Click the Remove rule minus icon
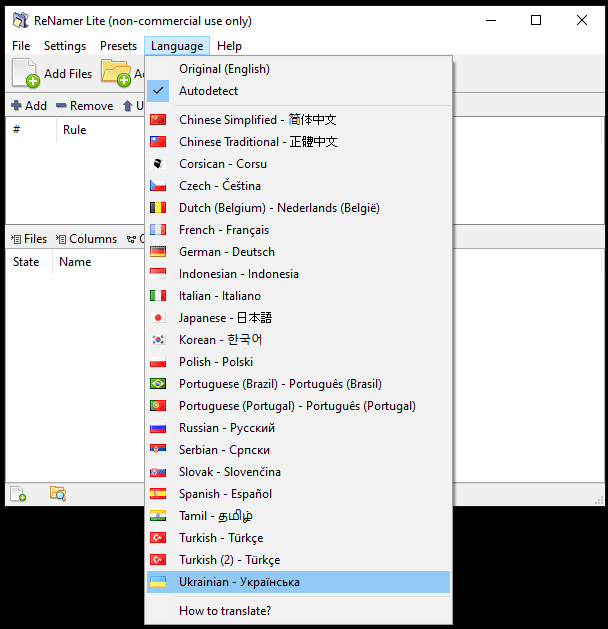The height and width of the screenshot is (629, 608). click(61, 106)
